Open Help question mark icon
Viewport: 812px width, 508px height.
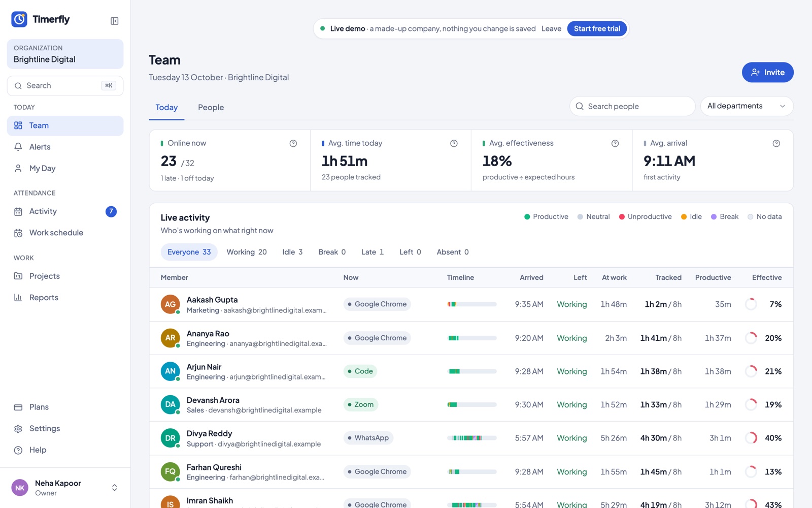(x=18, y=450)
